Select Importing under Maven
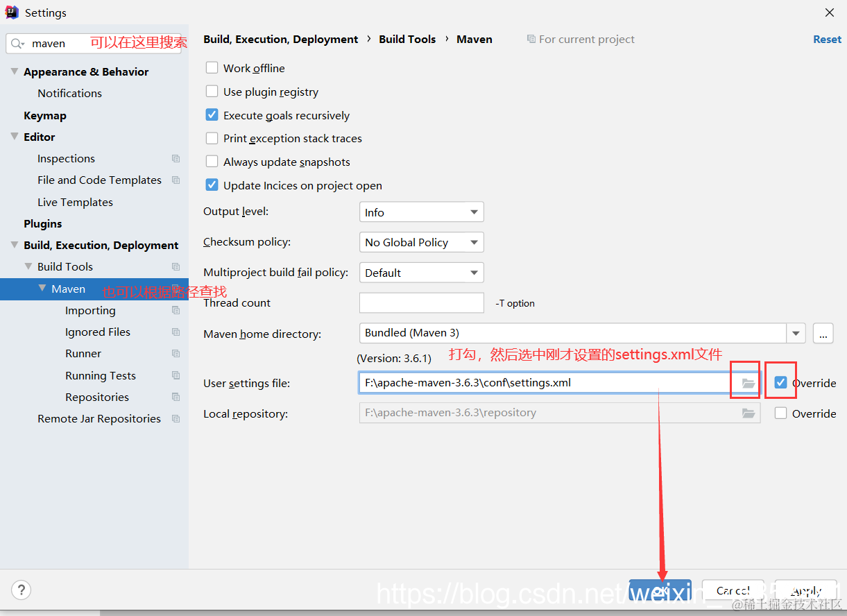 [x=90, y=310]
